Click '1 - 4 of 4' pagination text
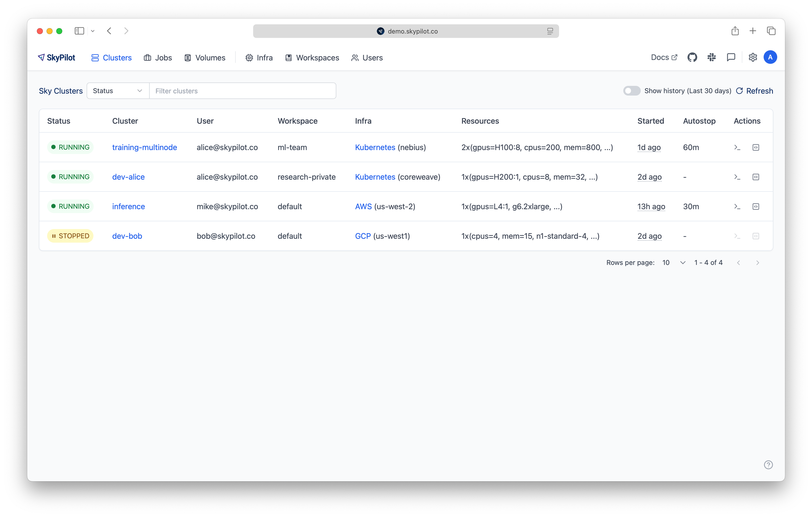The width and height of the screenshot is (812, 517). (x=708, y=263)
